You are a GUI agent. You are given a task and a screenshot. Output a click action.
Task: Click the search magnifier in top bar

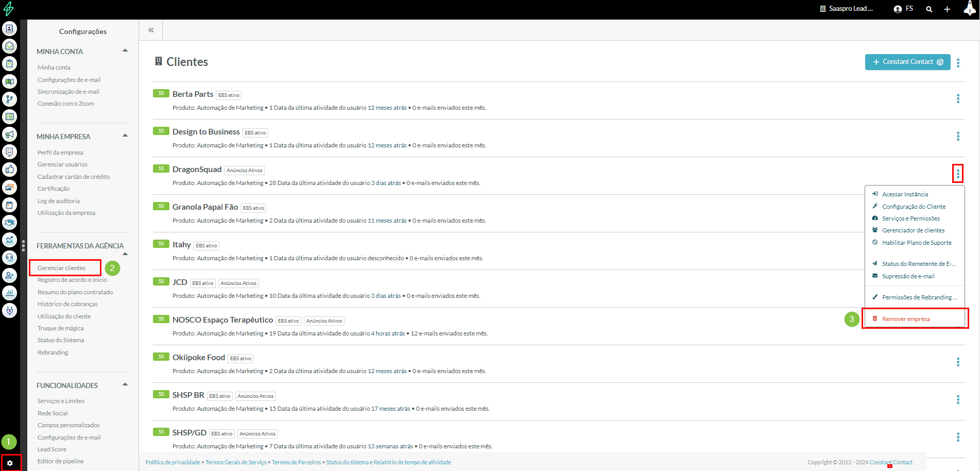(929, 9)
